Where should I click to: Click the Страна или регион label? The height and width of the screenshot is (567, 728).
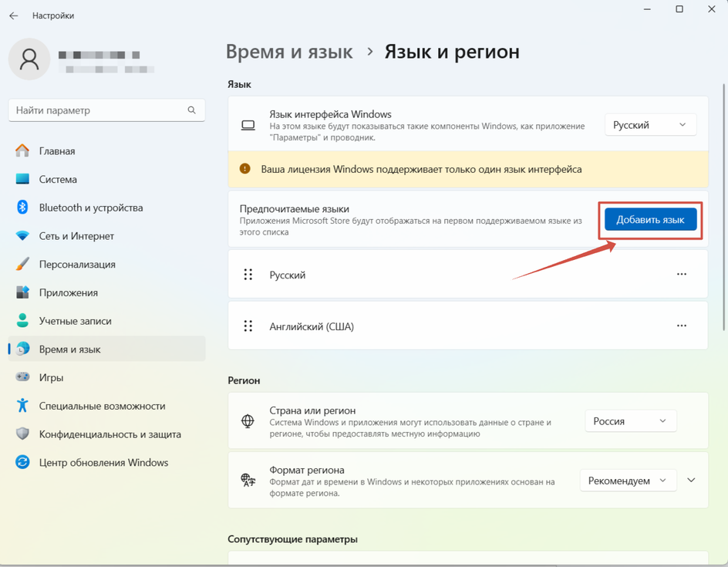312,410
